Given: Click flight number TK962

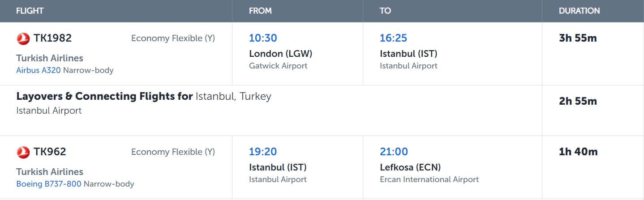Looking at the screenshot, I should pos(50,152).
